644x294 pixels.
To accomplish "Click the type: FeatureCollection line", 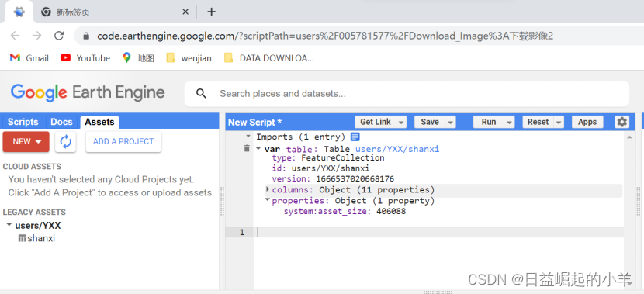I will 328,158.
